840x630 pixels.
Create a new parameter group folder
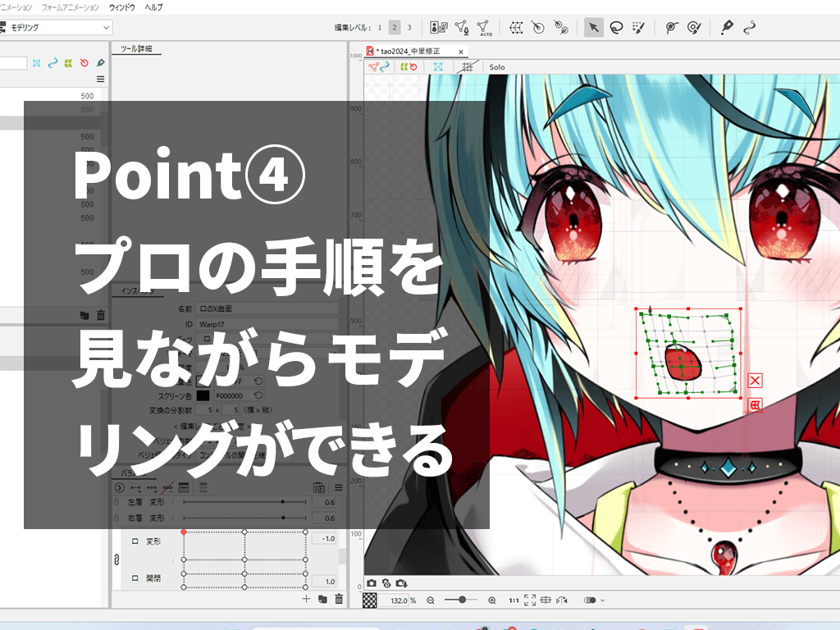point(322,599)
